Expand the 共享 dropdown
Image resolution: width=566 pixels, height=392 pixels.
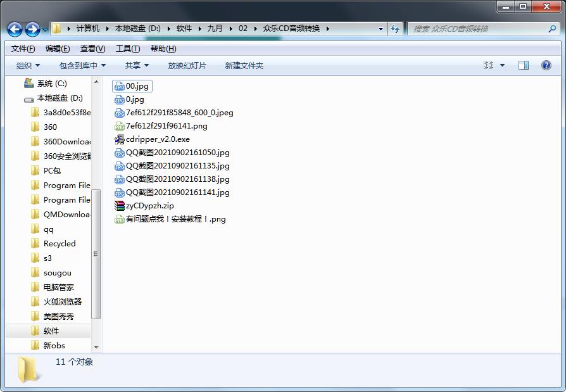(137, 65)
